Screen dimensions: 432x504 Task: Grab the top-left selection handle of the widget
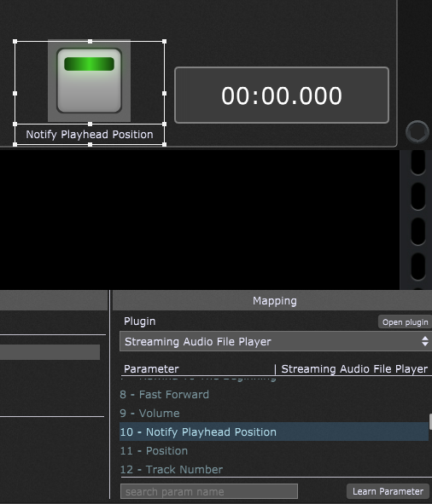coord(15,42)
